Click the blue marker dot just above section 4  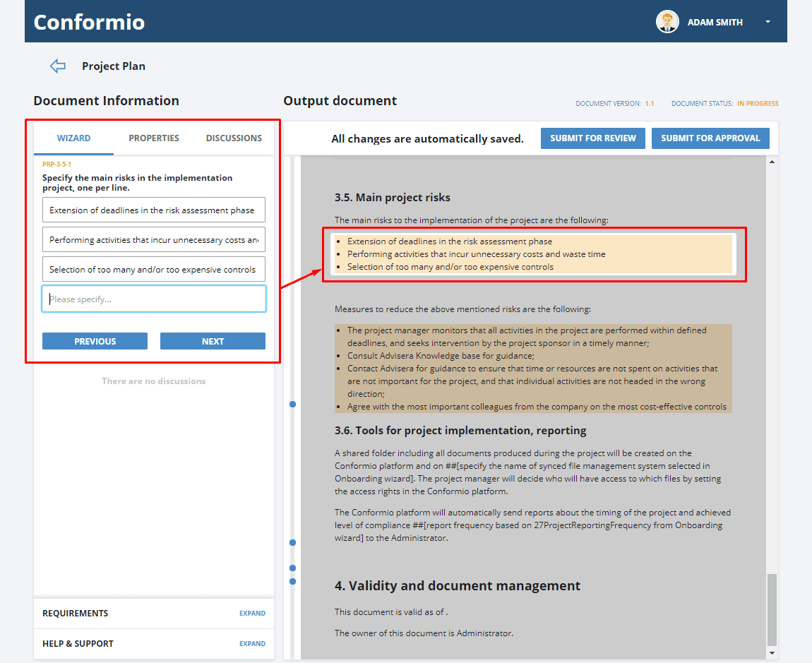point(292,568)
